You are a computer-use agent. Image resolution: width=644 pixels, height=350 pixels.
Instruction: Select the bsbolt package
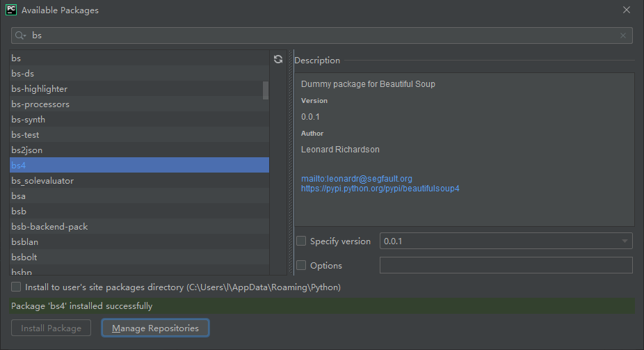point(139,257)
